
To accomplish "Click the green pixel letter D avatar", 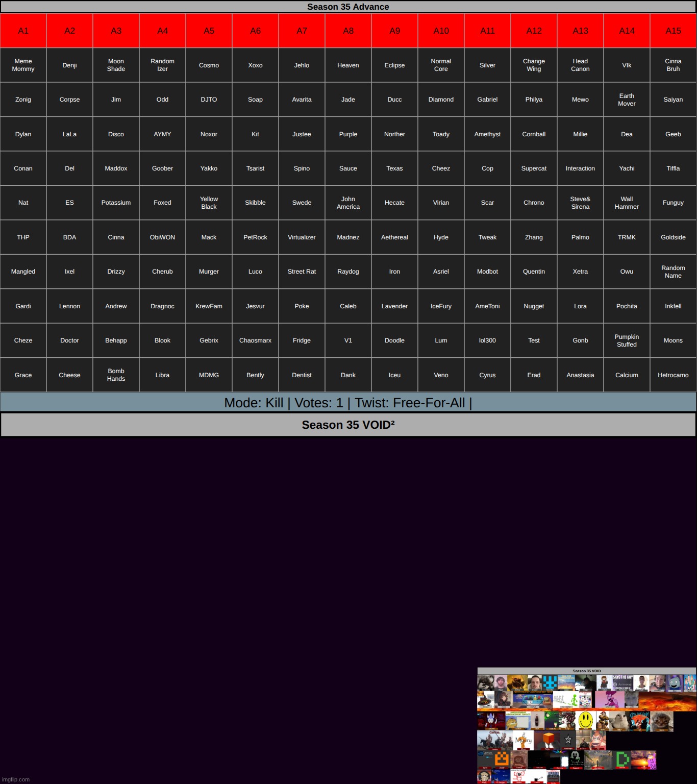I will 622,759.
